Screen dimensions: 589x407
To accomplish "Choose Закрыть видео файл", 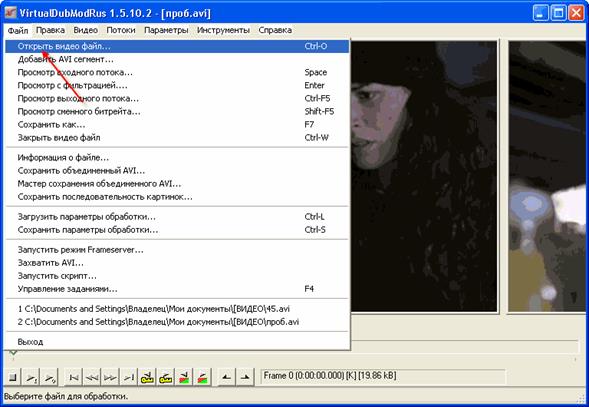I will pos(177,138).
